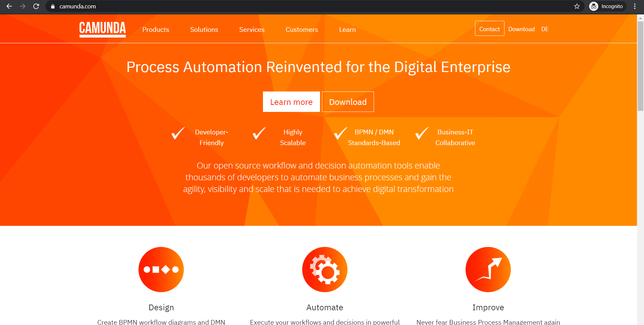
Task: Open the Services menu
Action: coord(252,29)
